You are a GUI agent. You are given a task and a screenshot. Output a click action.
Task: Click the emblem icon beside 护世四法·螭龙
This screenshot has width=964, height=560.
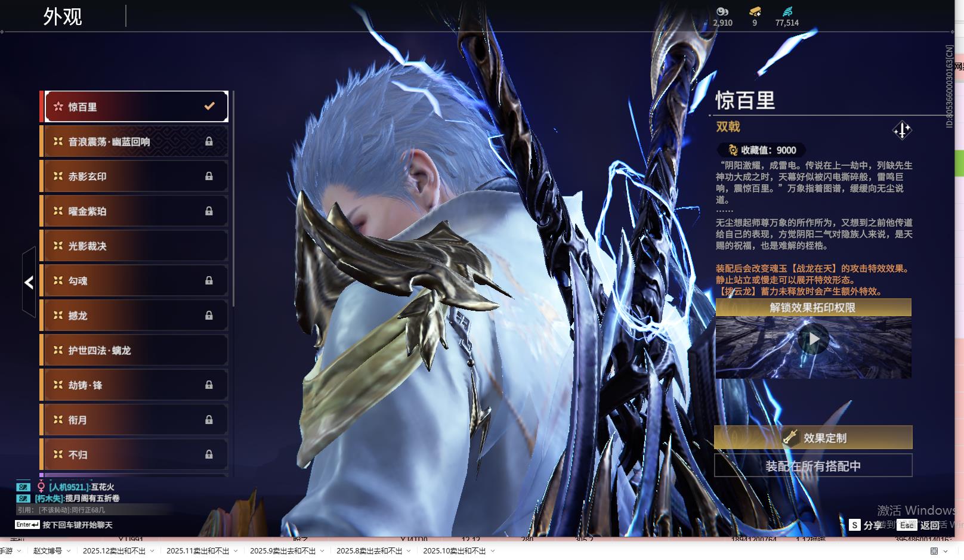pyautogui.click(x=58, y=350)
